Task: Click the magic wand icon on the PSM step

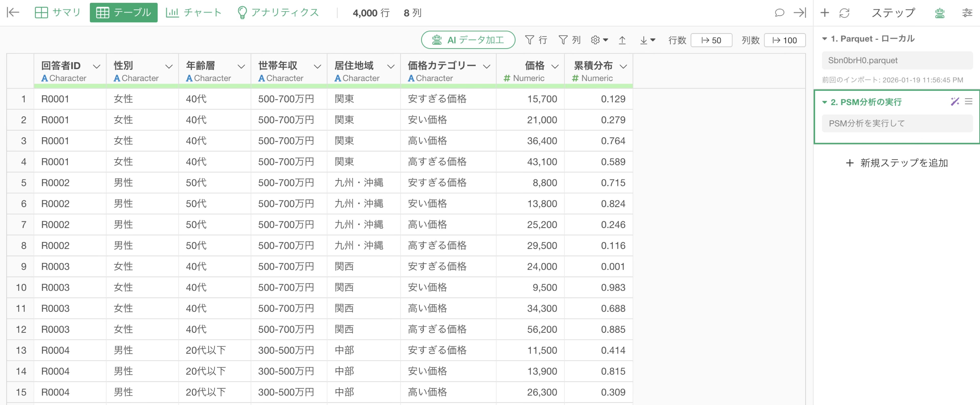Action: (954, 102)
